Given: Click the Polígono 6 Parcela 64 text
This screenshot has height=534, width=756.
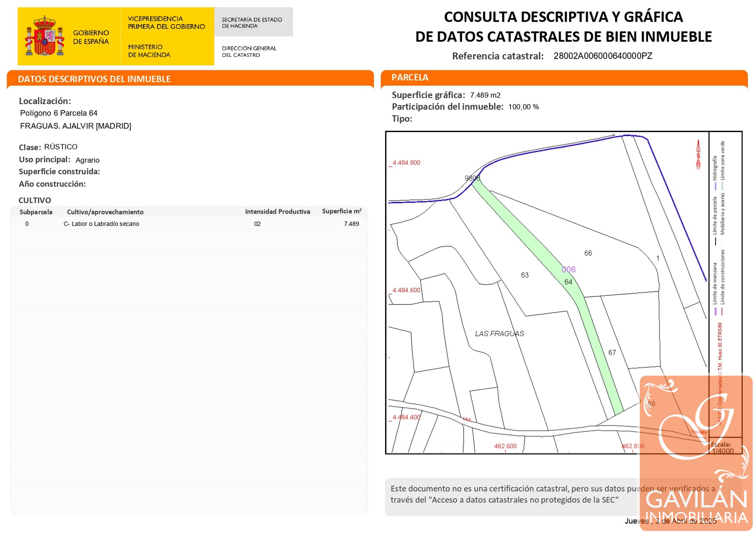Looking at the screenshot, I should pos(59,113).
